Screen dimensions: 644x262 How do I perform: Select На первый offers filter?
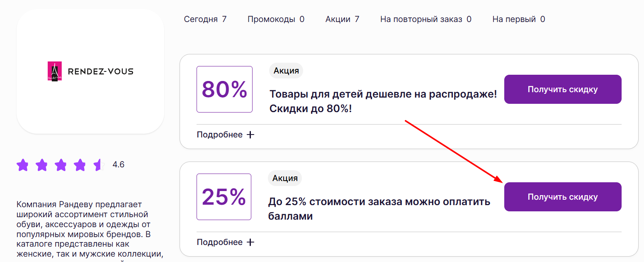518,19
